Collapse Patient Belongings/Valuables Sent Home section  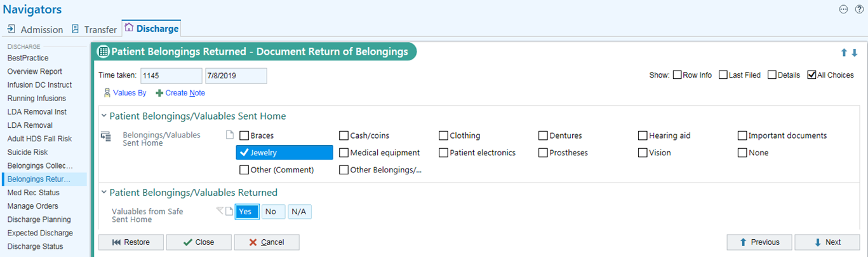click(103, 116)
